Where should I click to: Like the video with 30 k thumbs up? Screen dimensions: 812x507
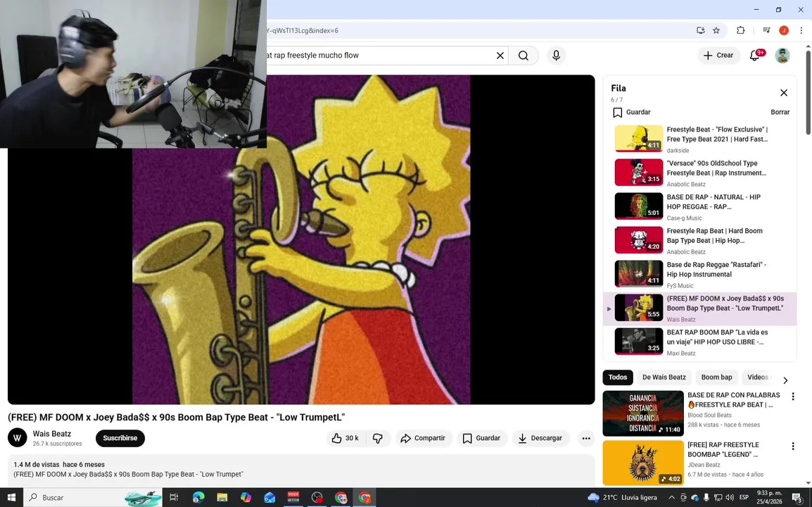click(x=345, y=439)
